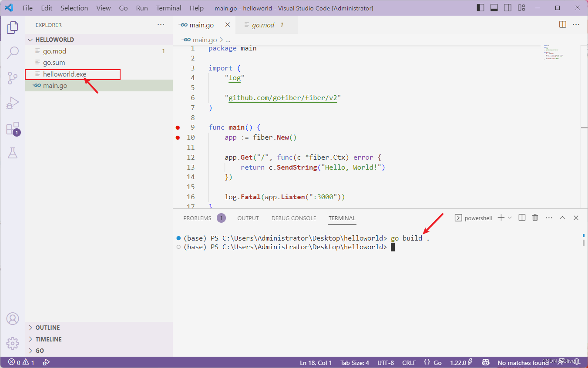The height and width of the screenshot is (368, 588).
Task: Open the Selection menu
Action: pyautogui.click(x=74, y=8)
